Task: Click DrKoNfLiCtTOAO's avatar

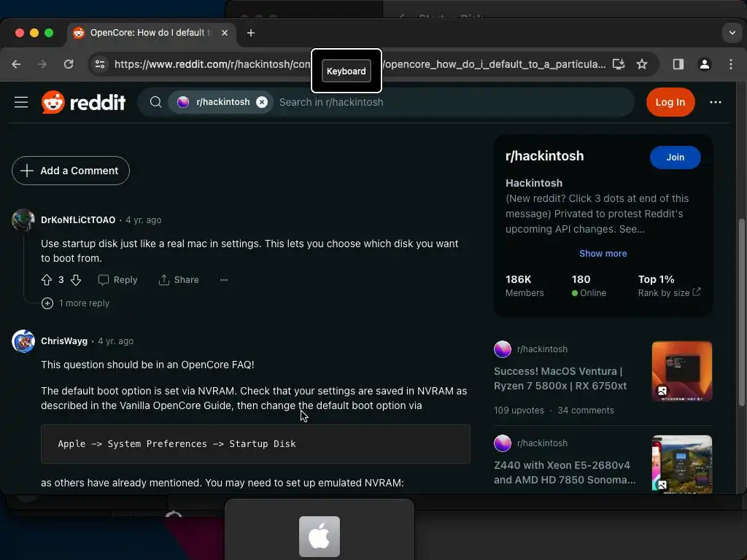Action: pos(23,220)
